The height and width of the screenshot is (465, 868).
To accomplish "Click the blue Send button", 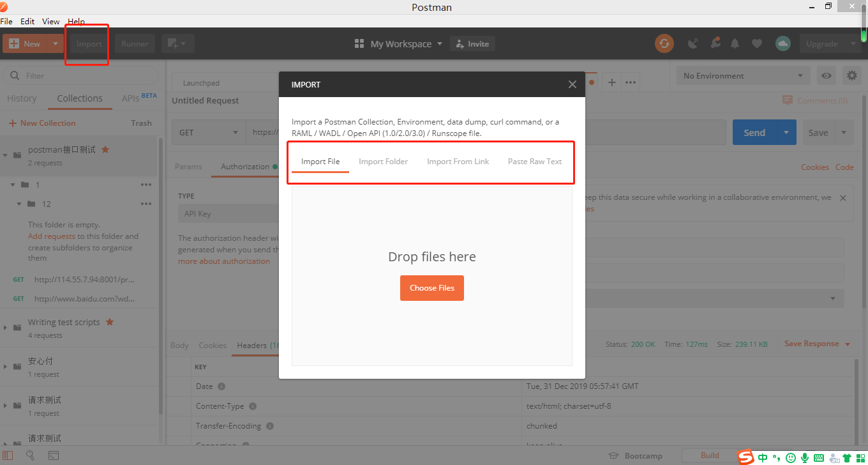I will click(x=754, y=132).
